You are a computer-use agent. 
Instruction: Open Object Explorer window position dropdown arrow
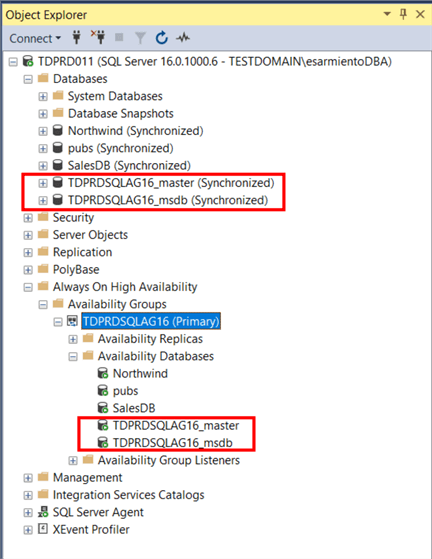(387, 14)
